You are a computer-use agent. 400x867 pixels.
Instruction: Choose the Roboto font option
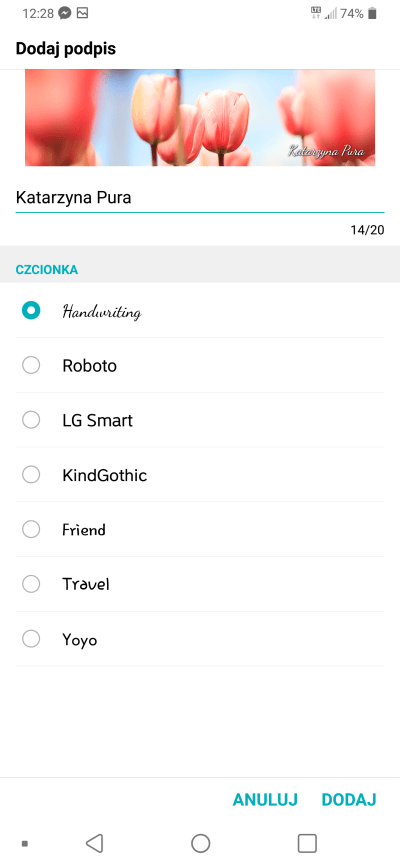[x=200, y=365]
